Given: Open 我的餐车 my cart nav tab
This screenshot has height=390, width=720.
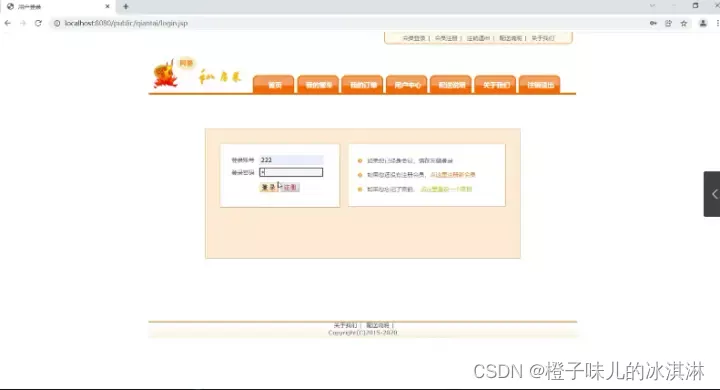Looking at the screenshot, I should tap(318, 85).
